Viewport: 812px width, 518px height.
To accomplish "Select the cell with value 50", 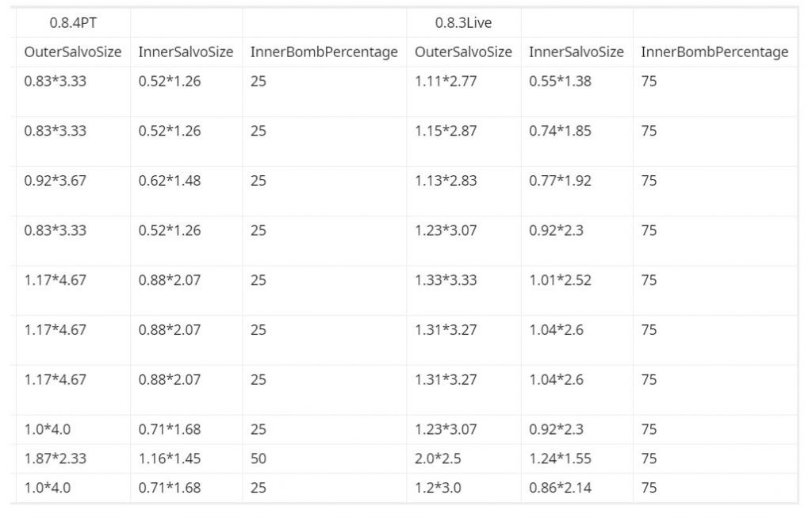I will click(259, 459).
